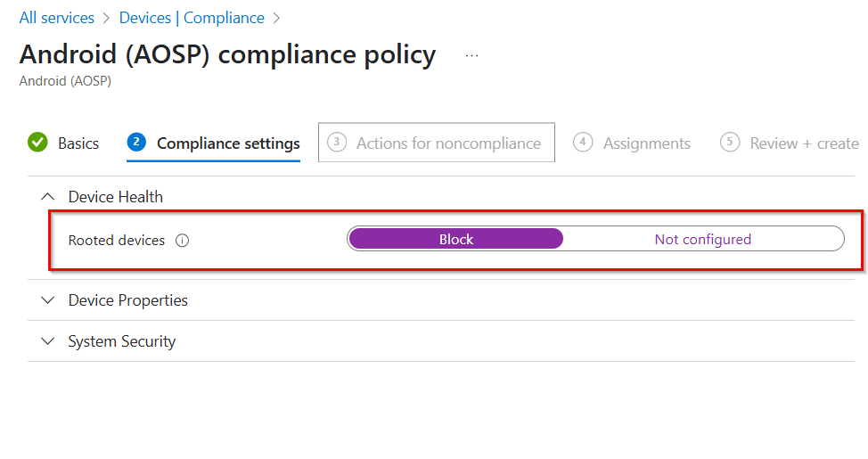Jump to the Review + create tab
The image size is (868, 459).
(x=804, y=143)
